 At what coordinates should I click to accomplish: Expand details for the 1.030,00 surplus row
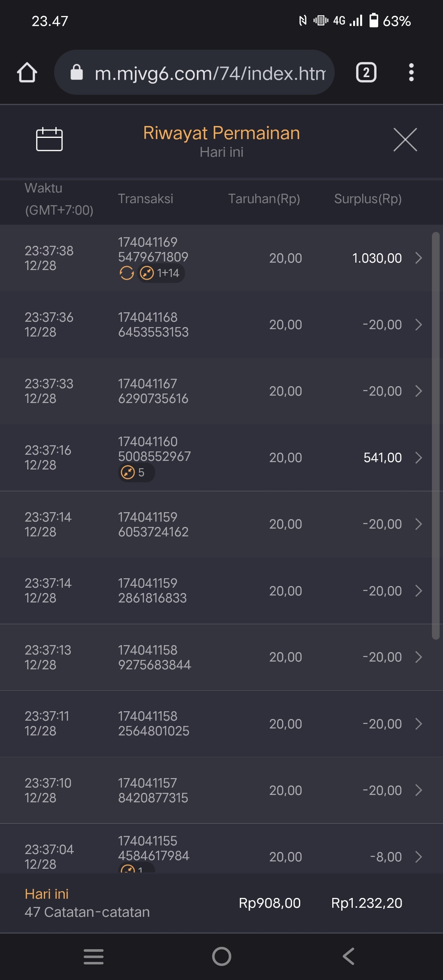click(x=418, y=258)
